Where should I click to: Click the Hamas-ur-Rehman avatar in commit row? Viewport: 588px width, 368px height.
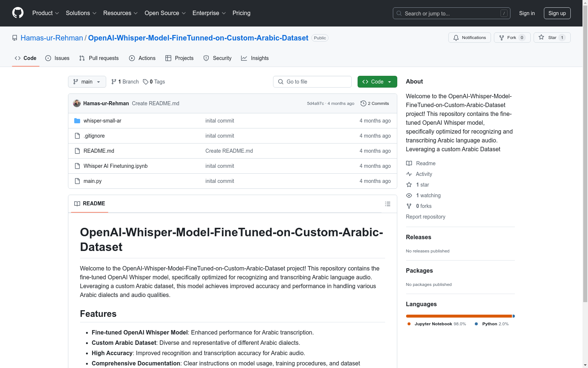pos(77,103)
